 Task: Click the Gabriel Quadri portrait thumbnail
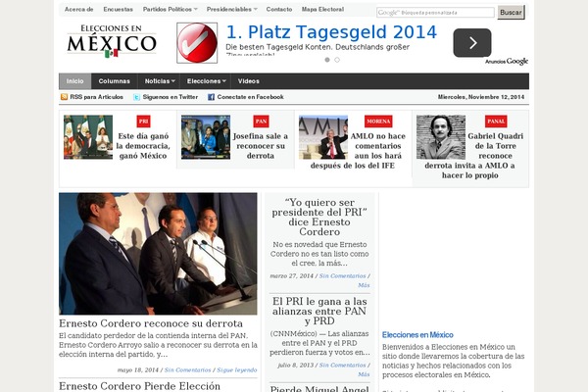click(x=441, y=137)
